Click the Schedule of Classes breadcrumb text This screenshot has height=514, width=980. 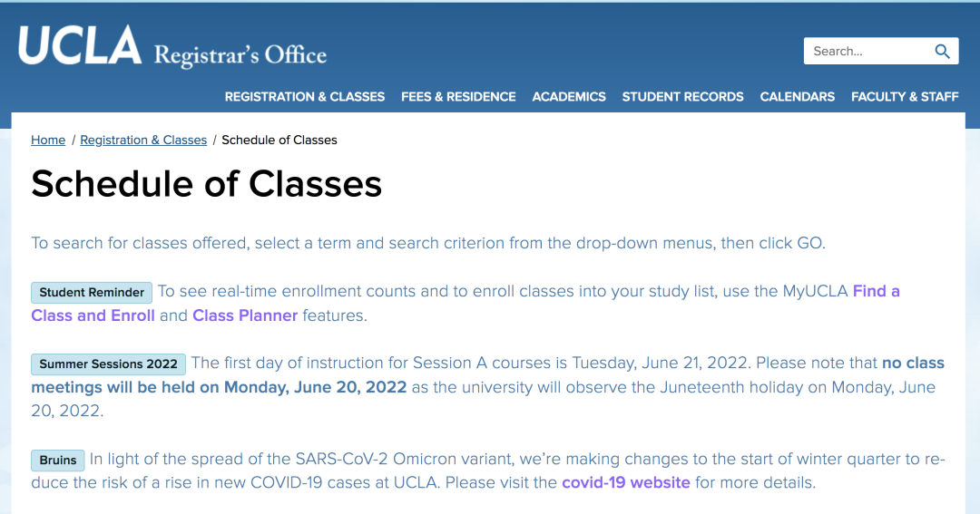(279, 141)
